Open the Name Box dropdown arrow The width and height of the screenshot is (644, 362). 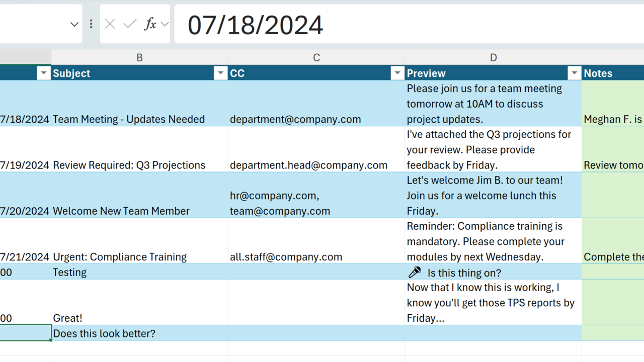click(x=74, y=24)
